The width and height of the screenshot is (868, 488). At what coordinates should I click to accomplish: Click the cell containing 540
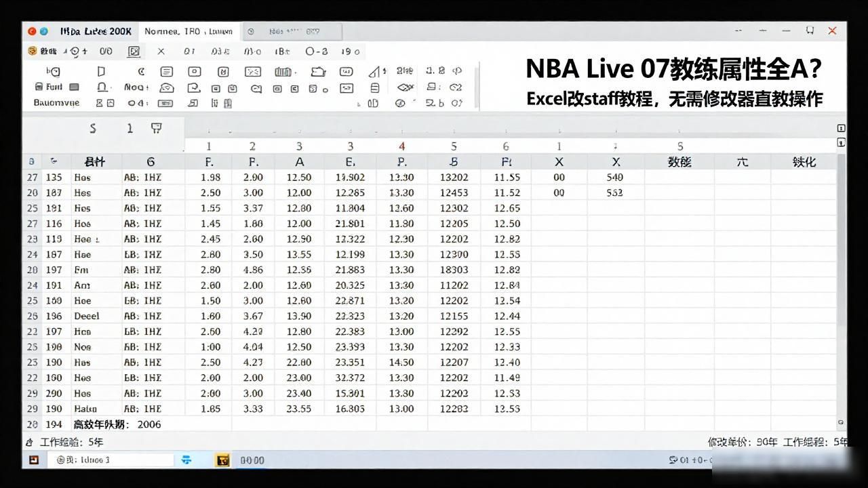point(615,177)
